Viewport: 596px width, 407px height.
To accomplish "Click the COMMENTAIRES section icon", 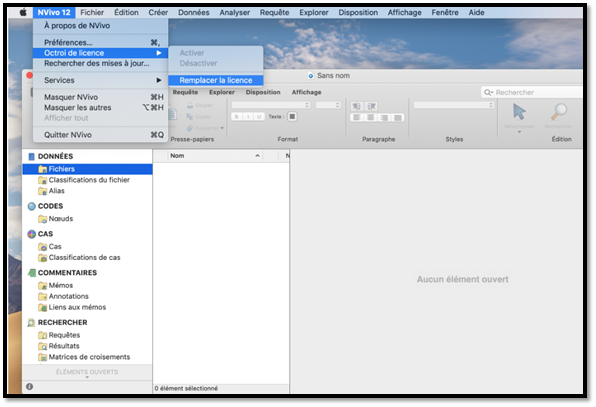I will [x=32, y=273].
